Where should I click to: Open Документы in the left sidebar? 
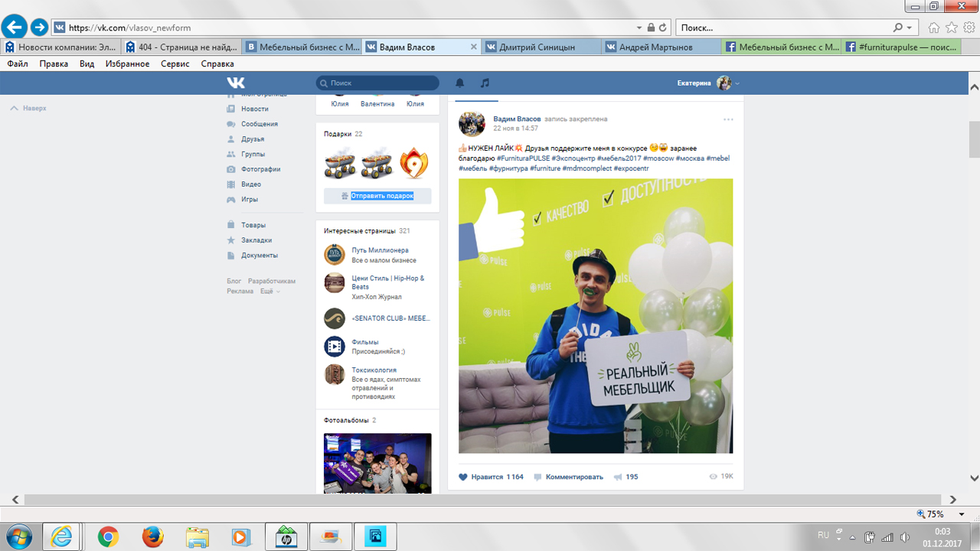pyautogui.click(x=259, y=256)
